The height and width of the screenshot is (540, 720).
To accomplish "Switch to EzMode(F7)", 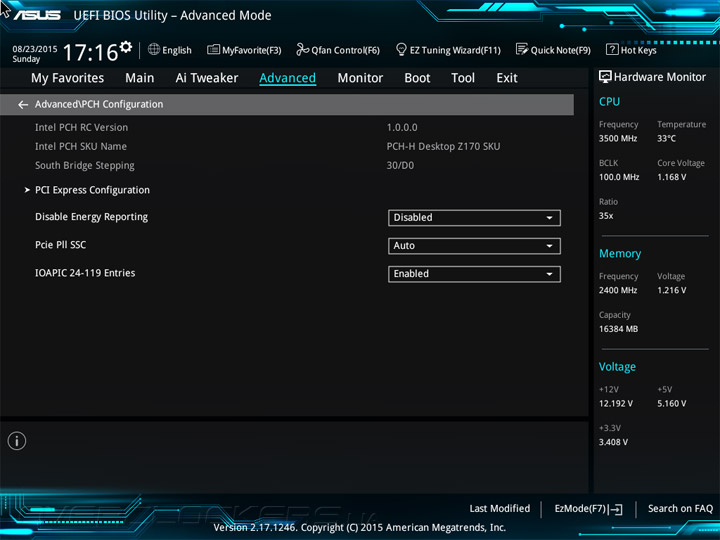I will click(588, 509).
